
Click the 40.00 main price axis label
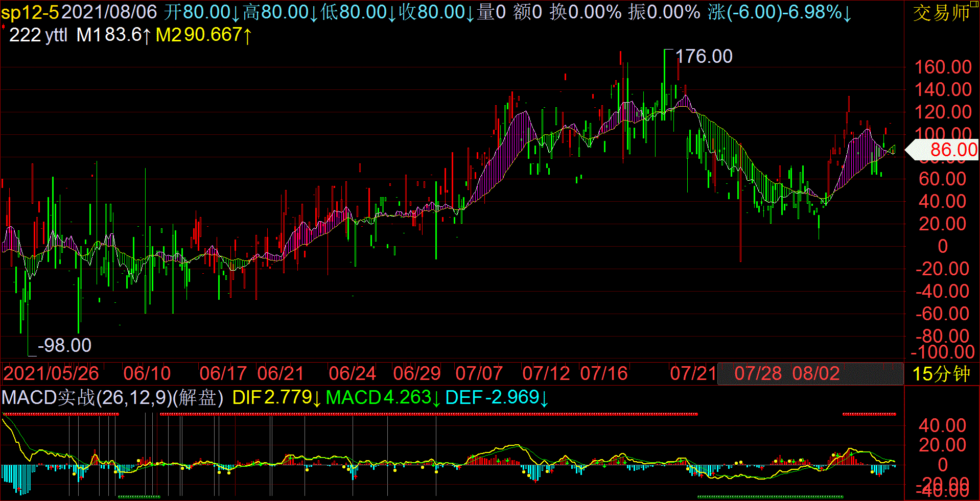click(x=943, y=201)
